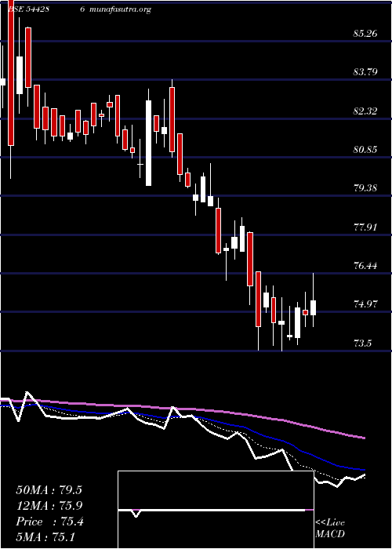This screenshot has width=392, height=549.
Task: Click the 83.79 price axis label
Action: [x=365, y=72]
